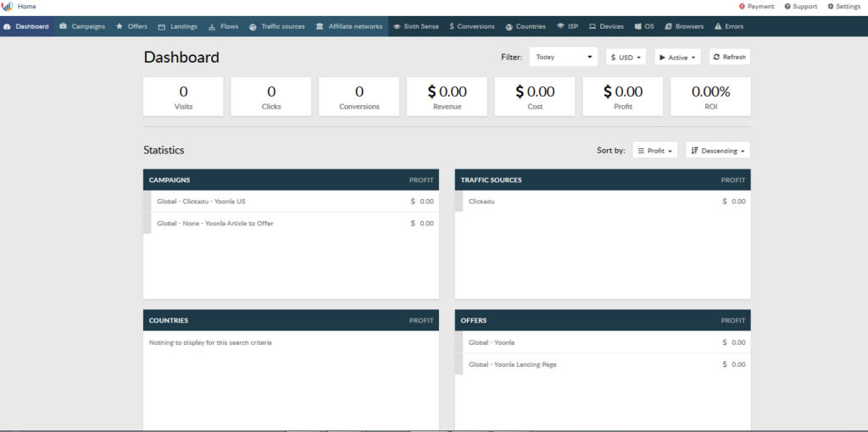Go to the Campaigns tab
The height and width of the screenshot is (432, 868).
(x=82, y=26)
